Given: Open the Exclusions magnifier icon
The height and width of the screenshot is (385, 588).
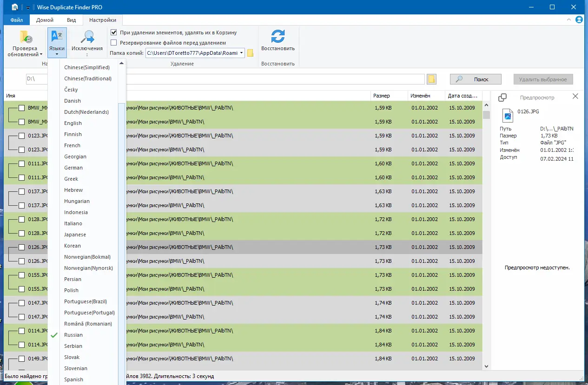Looking at the screenshot, I should click(87, 37).
